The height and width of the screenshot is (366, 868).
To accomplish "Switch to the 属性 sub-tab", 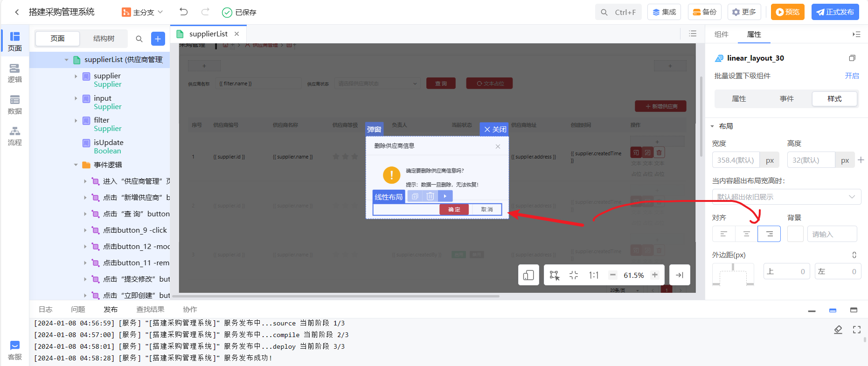I will [739, 99].
